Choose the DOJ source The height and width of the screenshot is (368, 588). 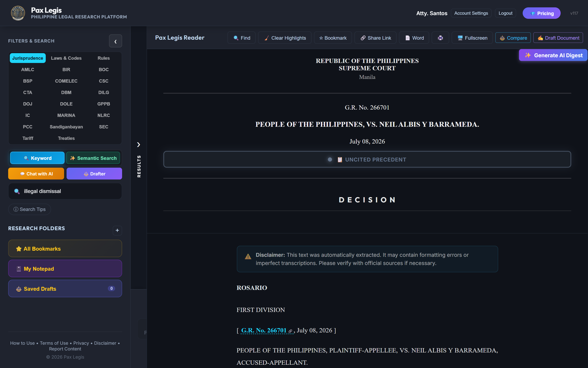(x=27, y=104)
